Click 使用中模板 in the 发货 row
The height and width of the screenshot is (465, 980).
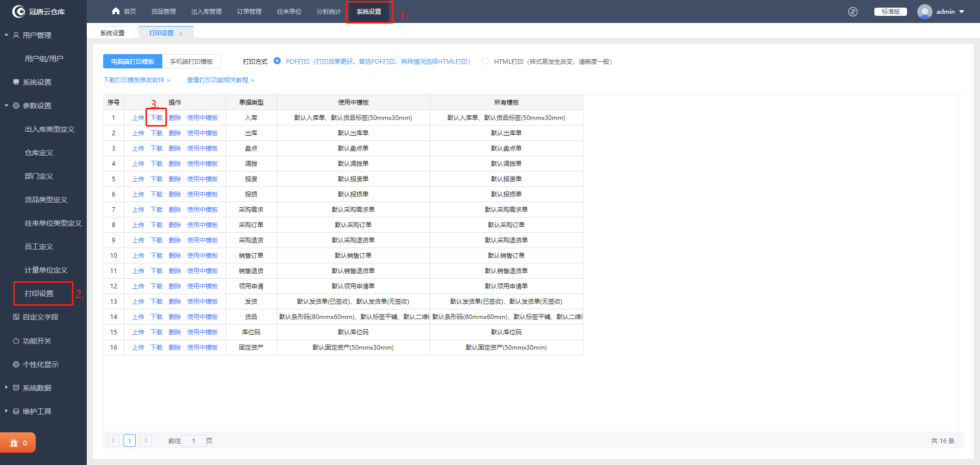(x=202, y=302)
